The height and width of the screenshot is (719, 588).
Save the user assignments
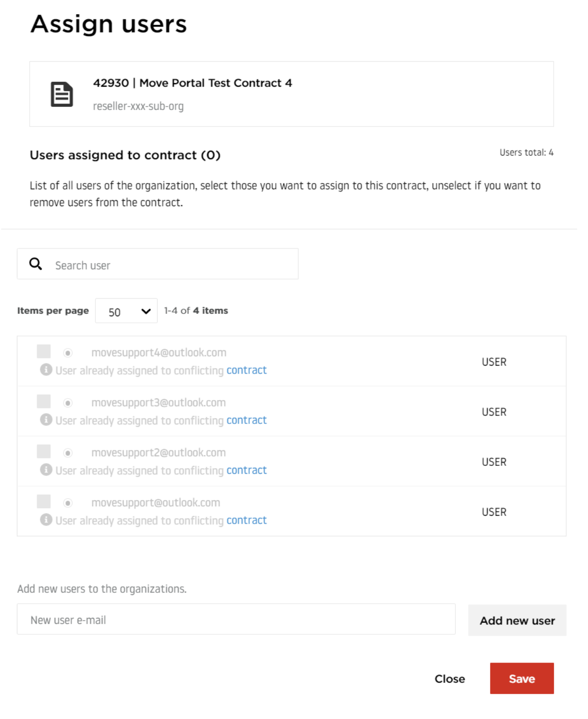pos(522,679)
